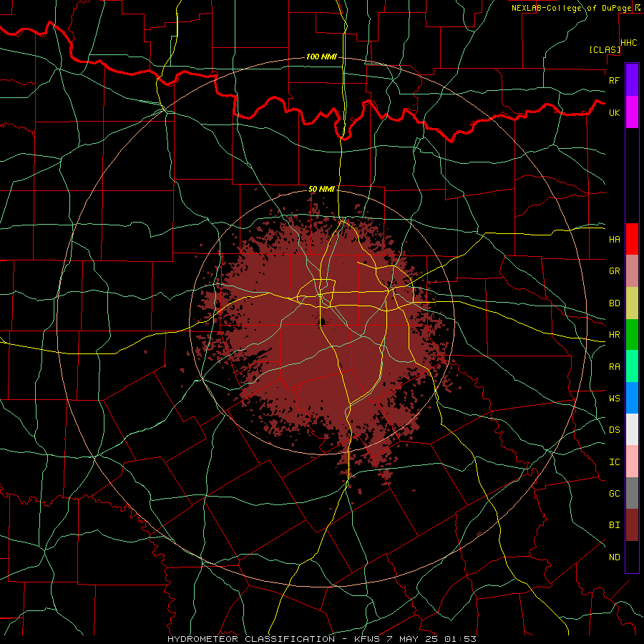644x644 pixels.
Task: Click the WS blue legend color swatch
Action: pos(632,398)
